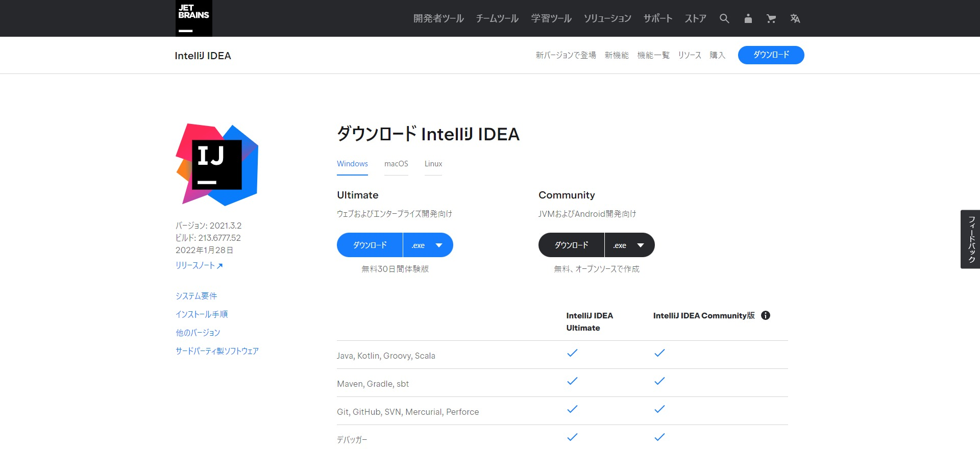Screen dimensions: 980x449
Task: Click the ビルド: 213.6777.52 text
Action: 208,238
